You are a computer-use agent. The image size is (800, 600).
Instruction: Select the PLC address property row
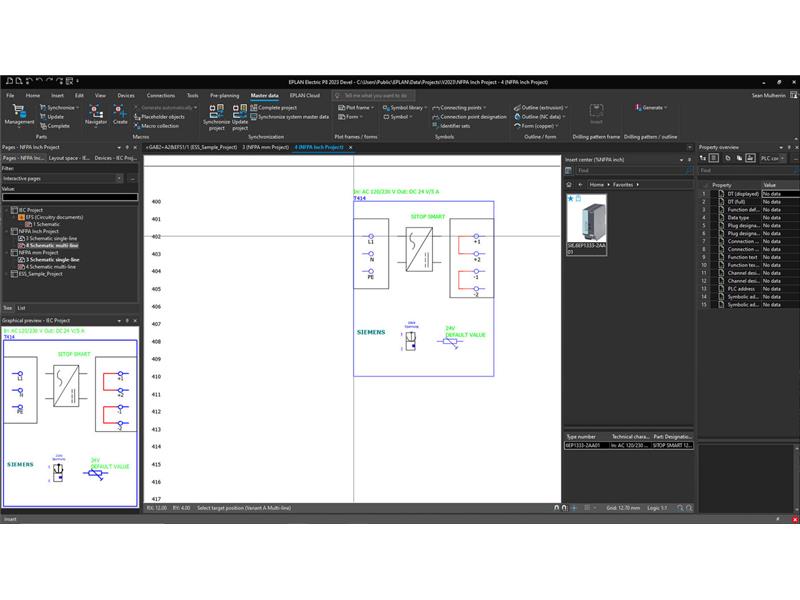point(748,289)
